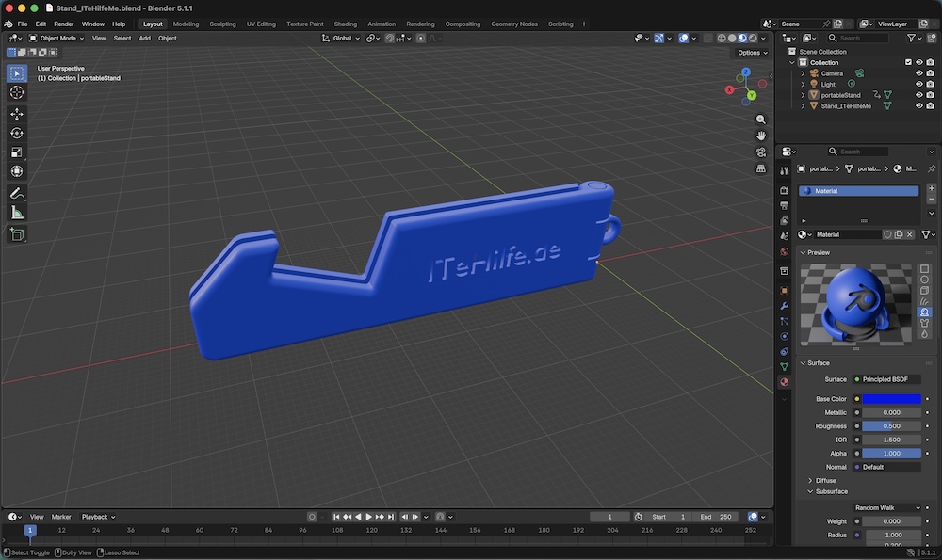Adjust the Roughness slider

891,426
